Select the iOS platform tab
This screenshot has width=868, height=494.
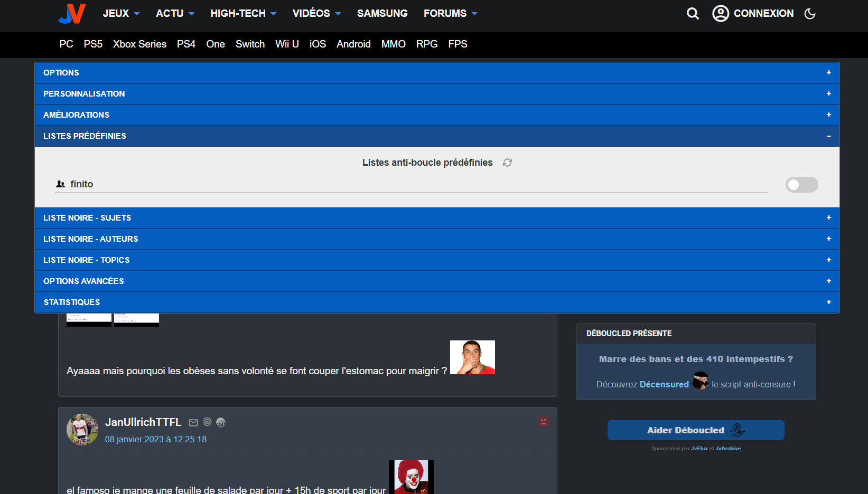(318, 44)
